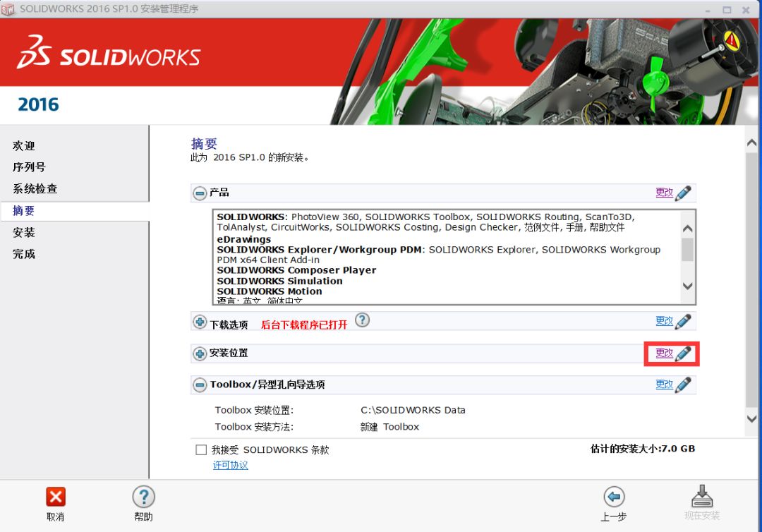Click pencil icon in 下载选项 row
Image resolution: width=762 pixels, height=532 pixels.
tap(683, 321)
